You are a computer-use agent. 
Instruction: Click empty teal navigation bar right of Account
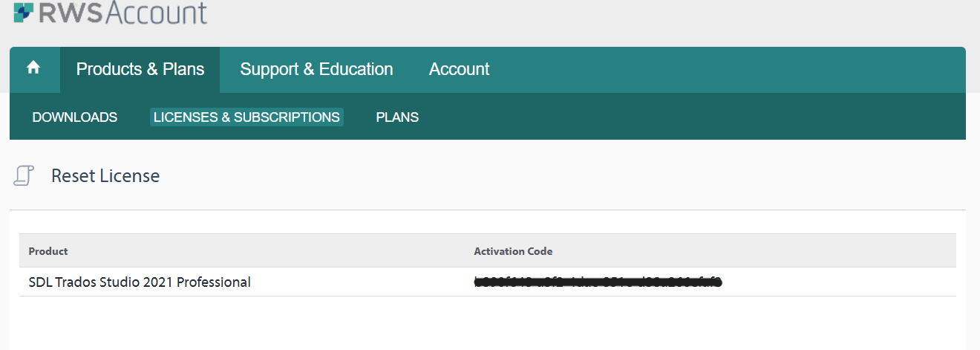(x=728, y=70)
